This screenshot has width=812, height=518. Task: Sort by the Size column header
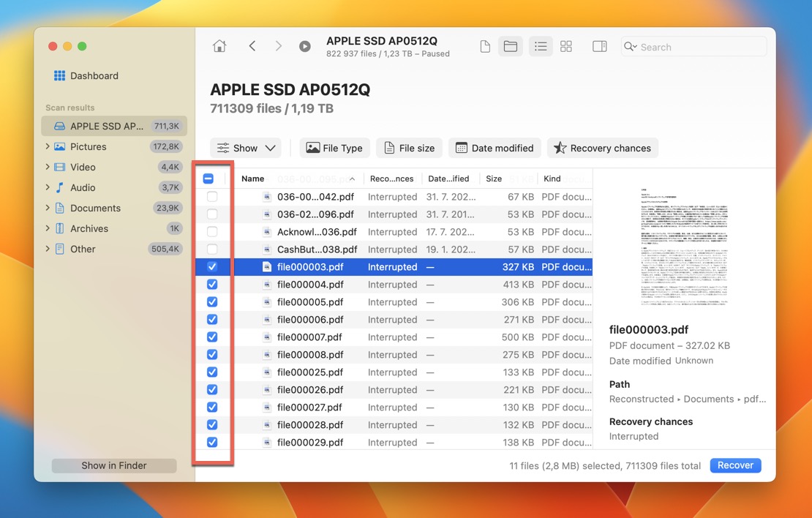508,179
